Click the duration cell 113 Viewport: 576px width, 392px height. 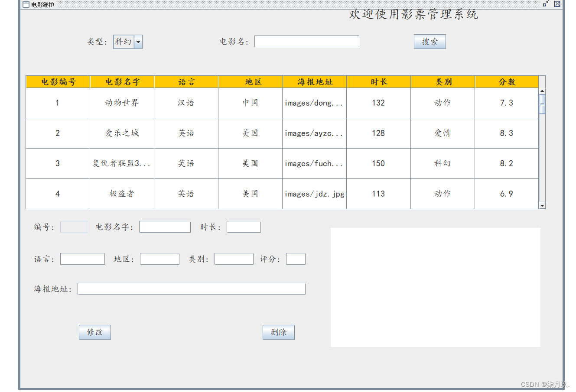coord(378,194)
